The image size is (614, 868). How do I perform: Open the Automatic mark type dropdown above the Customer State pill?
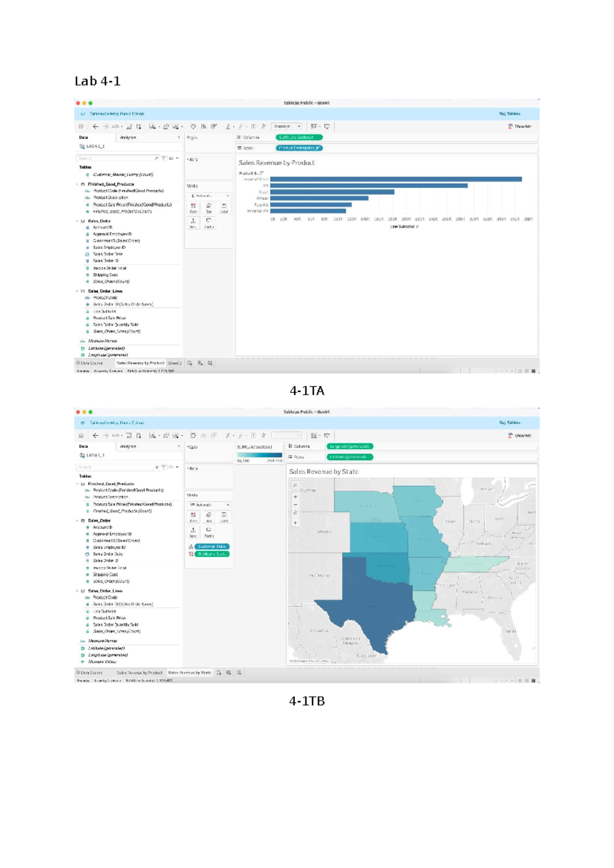click(x=209, y=505)
